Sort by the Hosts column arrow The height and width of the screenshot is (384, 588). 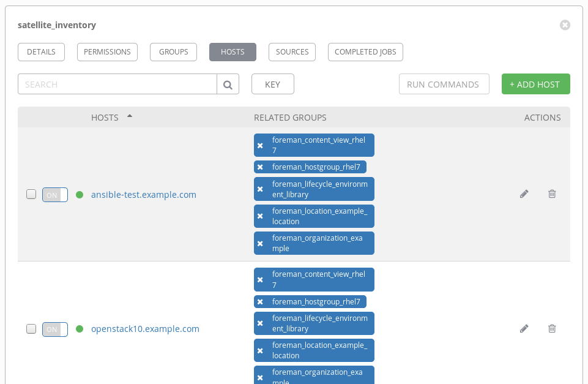130,116
